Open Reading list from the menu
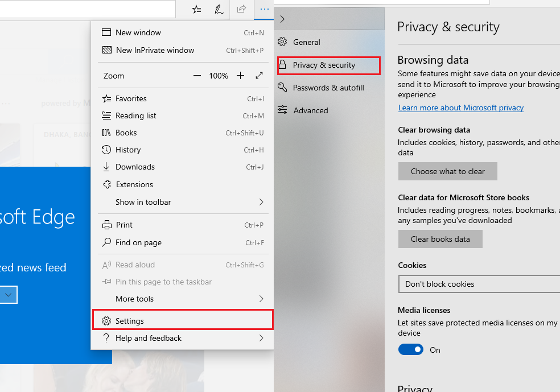The image size is (560, 392). (183, 115)
